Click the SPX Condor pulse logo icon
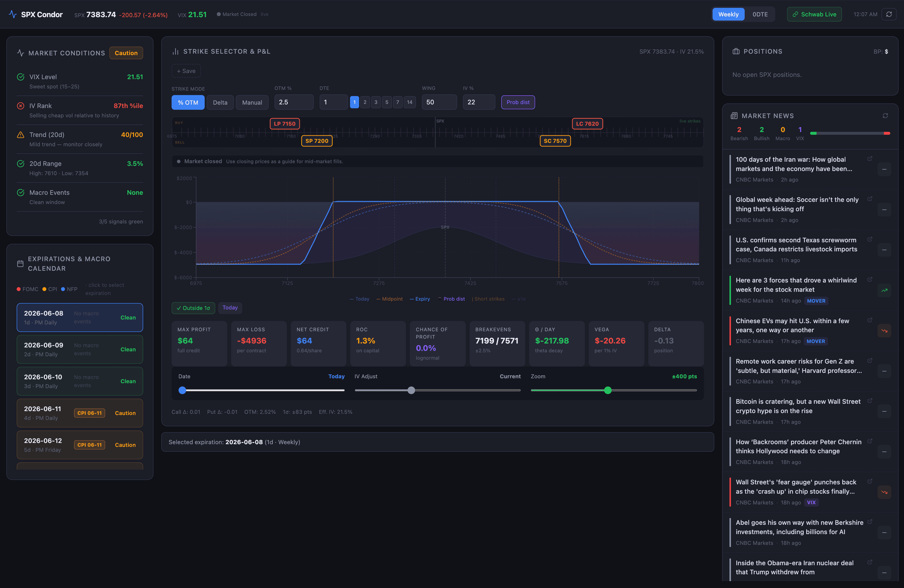 coord(13,14)
